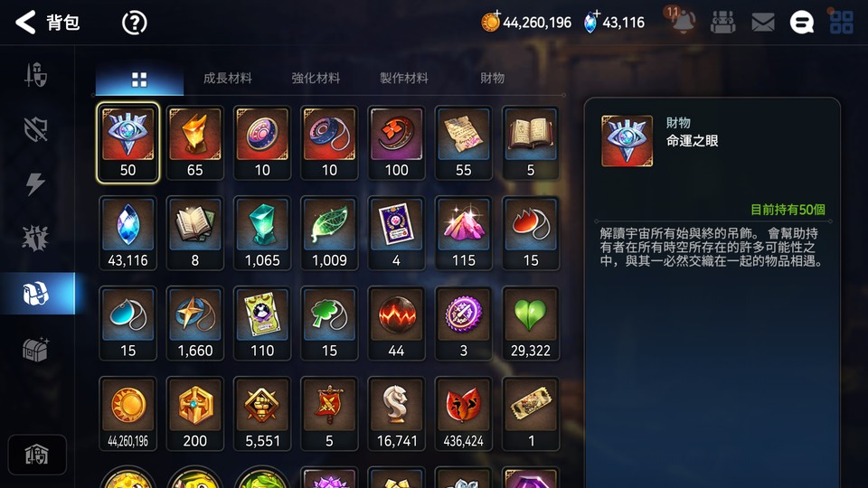
Task: Select the white chess knight item 16,741
Action: (396, 413)
